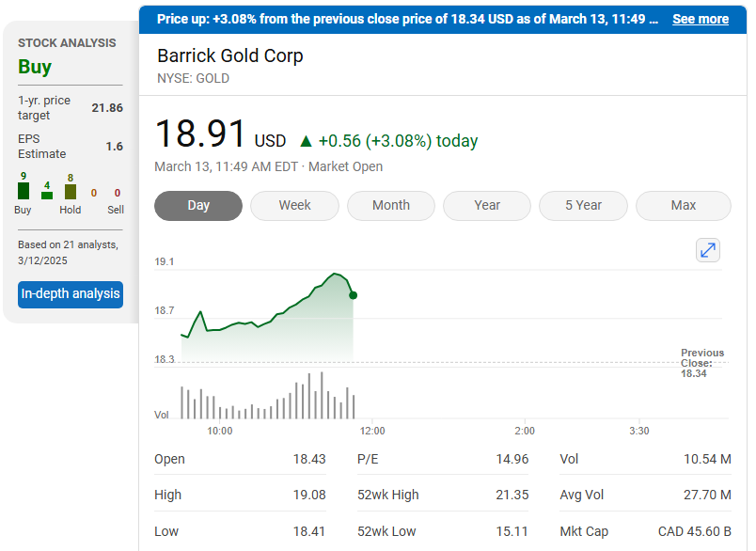Expand the stock chart to full view
Viewport: 756px width, 551px height.
707,250
